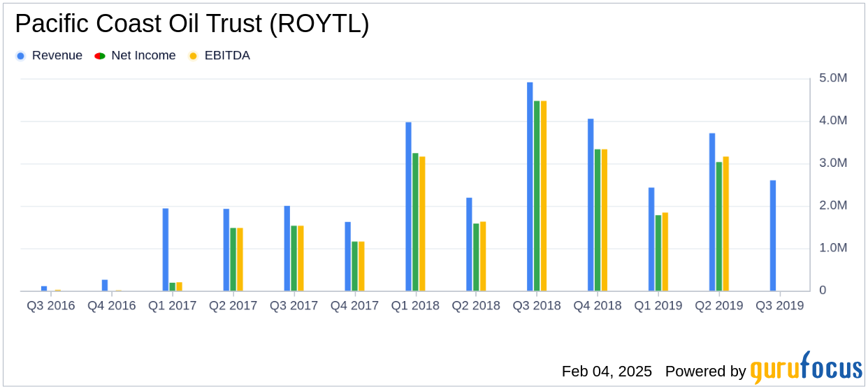The width and height of the screenshot is (868, 389).
Task: Click the Q1 2018 green Net Income bar
Action: click(x=415, y=222)
